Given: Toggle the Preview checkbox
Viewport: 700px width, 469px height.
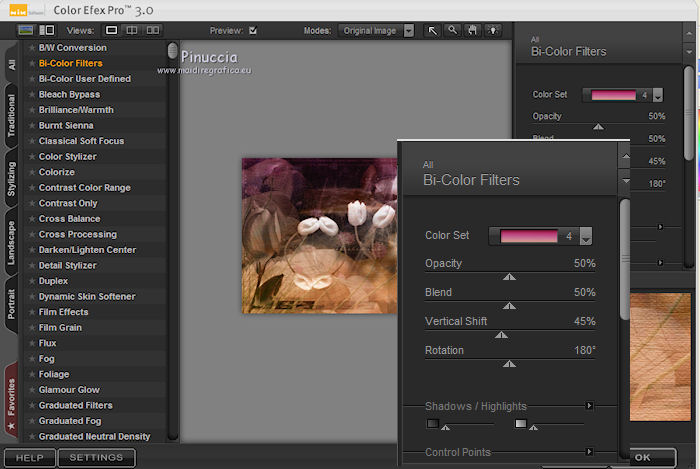Looking at the screenshot, I should point(253,30).
